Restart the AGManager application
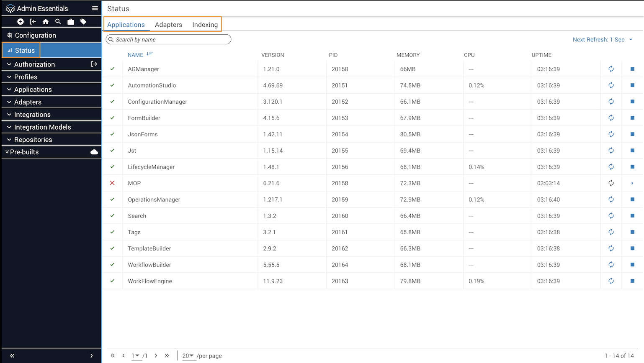This screenshot has height=363, width=644. [x=611, y=69]
